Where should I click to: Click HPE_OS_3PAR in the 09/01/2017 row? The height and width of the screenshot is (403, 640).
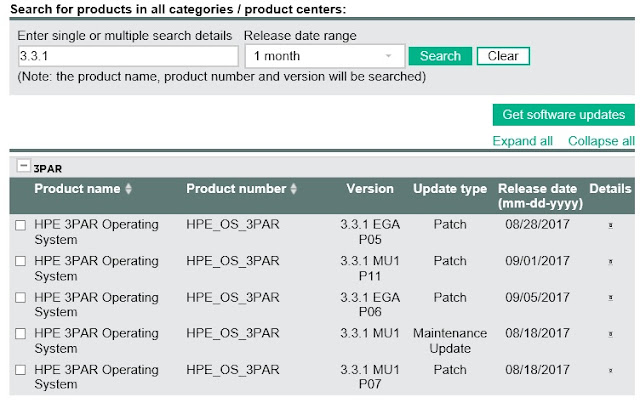pos(233,261)
